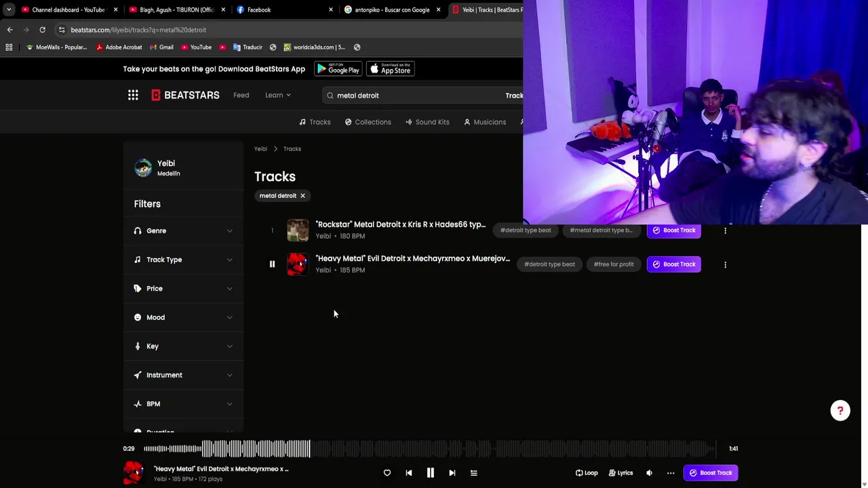Toggle Loop in the player bar
868x488 pixels.
(587, 473)
